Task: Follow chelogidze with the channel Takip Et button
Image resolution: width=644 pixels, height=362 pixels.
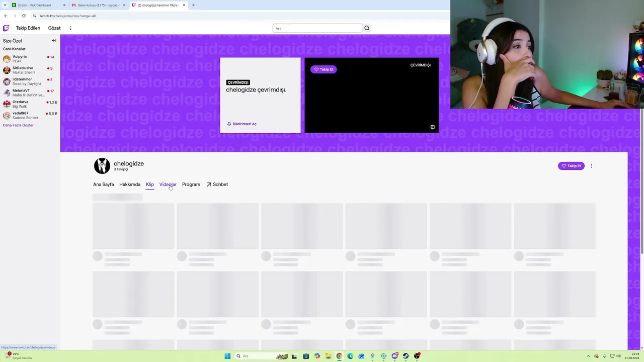Action: (571, 166)
